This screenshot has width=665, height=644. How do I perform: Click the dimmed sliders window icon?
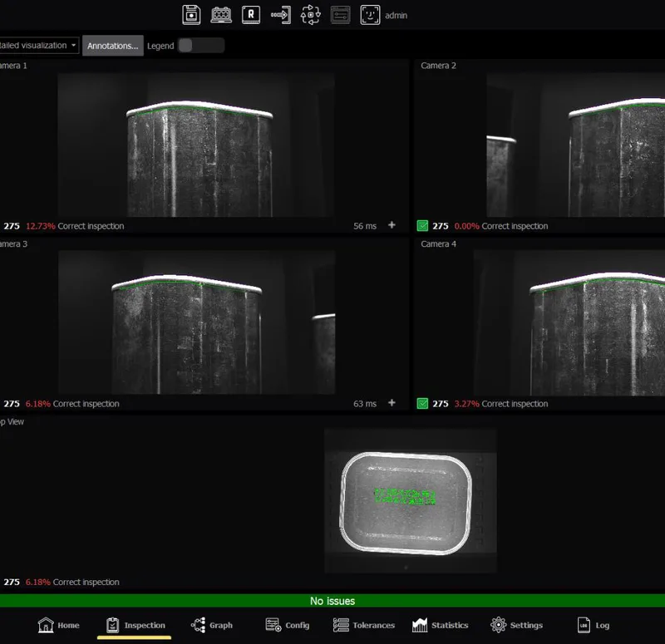tap(340, 15)
